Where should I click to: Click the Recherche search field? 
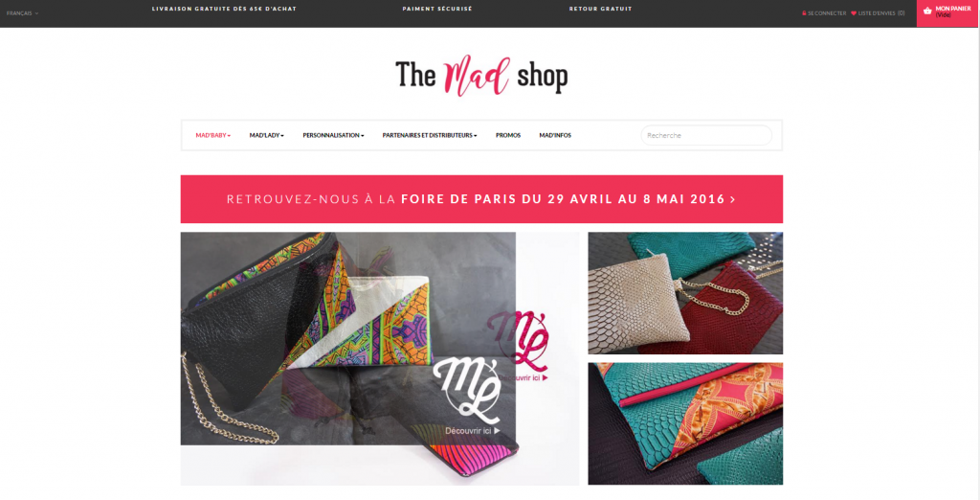(x=706, y=135)
